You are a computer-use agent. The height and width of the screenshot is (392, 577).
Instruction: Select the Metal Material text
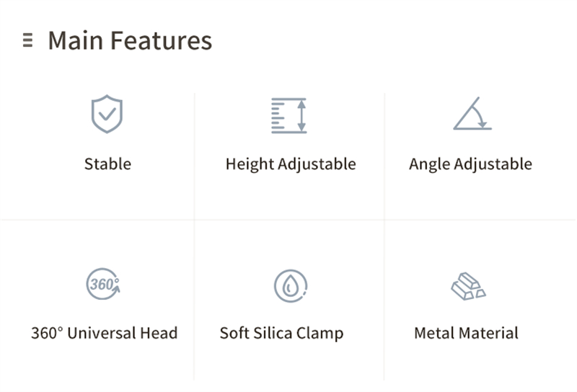coord(466,333)
